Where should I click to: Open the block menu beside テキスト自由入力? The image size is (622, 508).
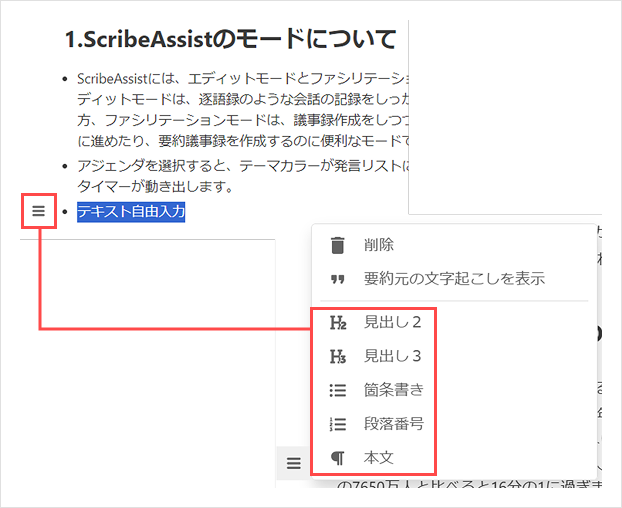38,211
